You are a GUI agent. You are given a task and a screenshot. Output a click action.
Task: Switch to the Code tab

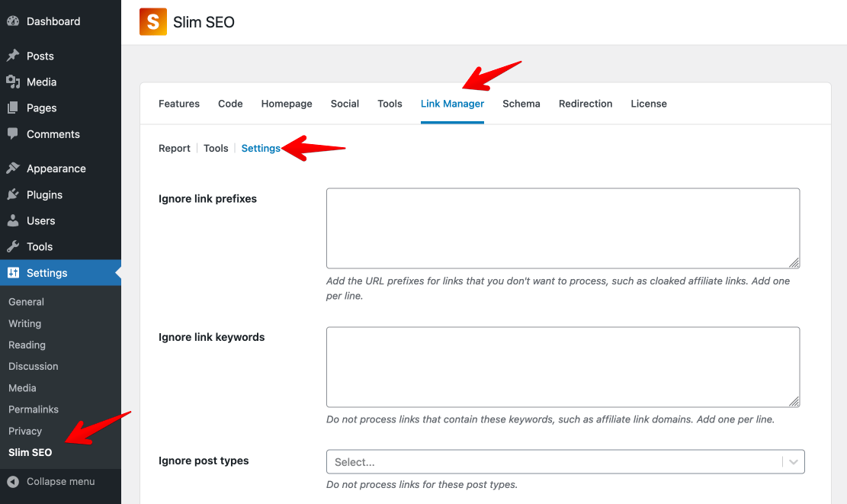pos(230,104)
